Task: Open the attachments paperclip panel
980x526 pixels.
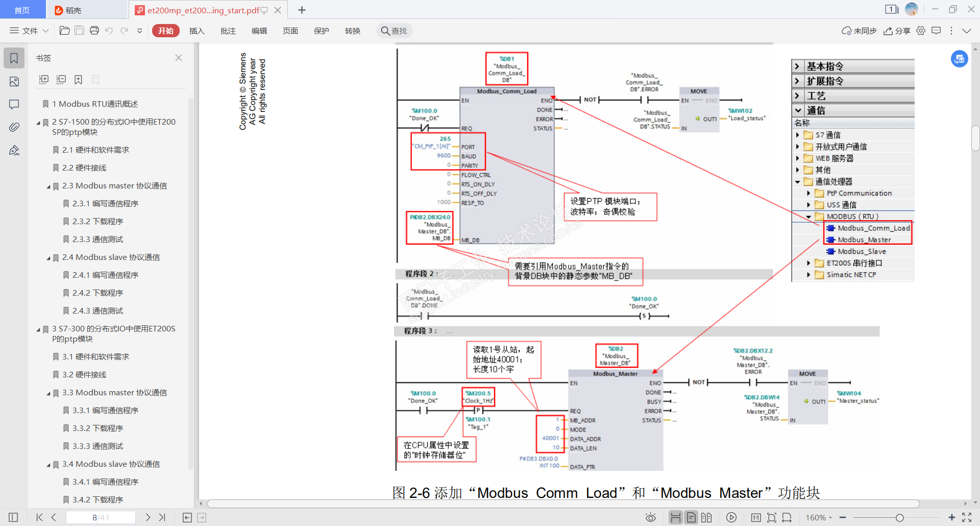Action: pyautogui.click(x=14, y=127)
